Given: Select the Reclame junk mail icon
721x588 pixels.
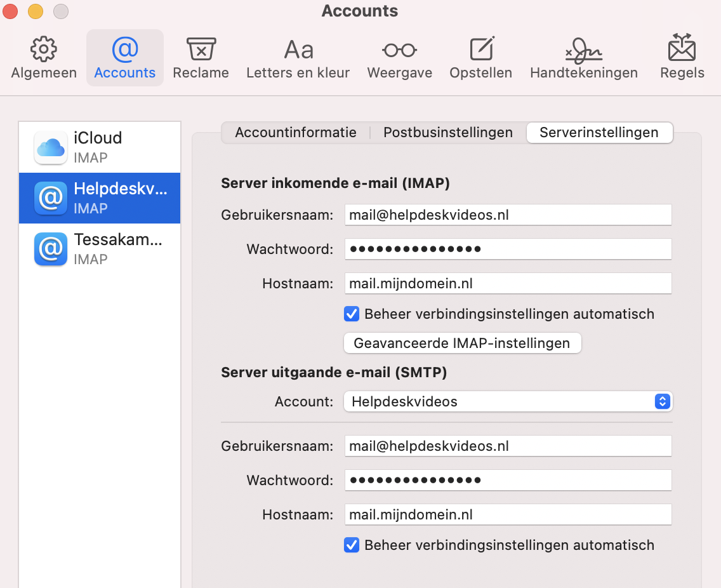Looking at the screenshot, I should pyautogui.click(x=201, y=57).
